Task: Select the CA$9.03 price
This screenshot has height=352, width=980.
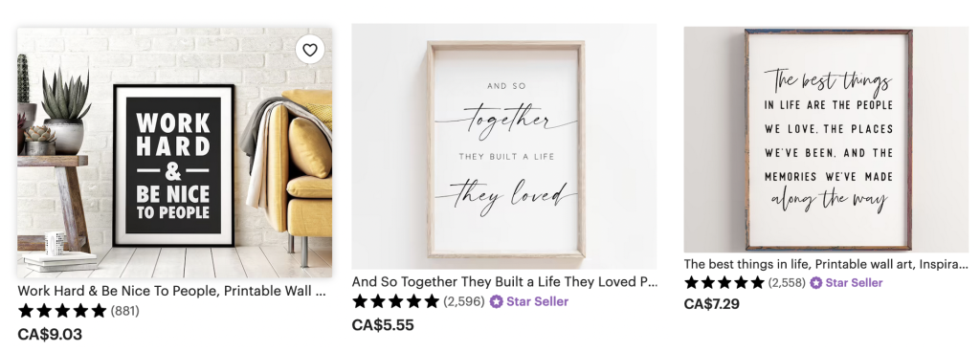Action: (50, 335)
